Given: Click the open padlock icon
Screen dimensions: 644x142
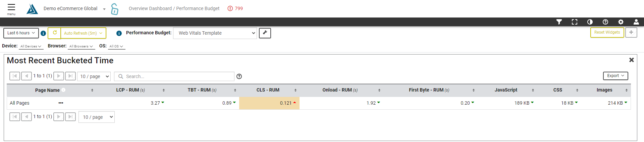Looking at the screenshot, I should (x=115, y=9).
